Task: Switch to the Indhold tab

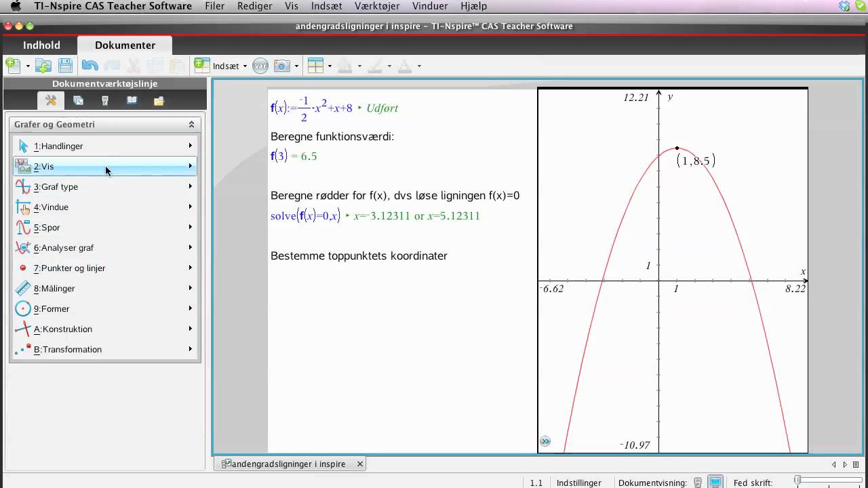Action: 41,45
